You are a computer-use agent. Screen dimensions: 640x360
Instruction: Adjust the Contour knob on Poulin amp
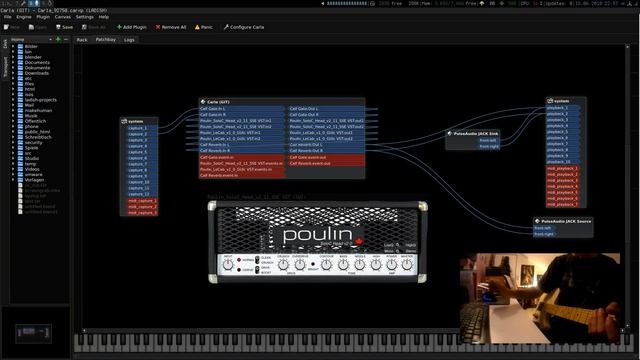(326, 265)
